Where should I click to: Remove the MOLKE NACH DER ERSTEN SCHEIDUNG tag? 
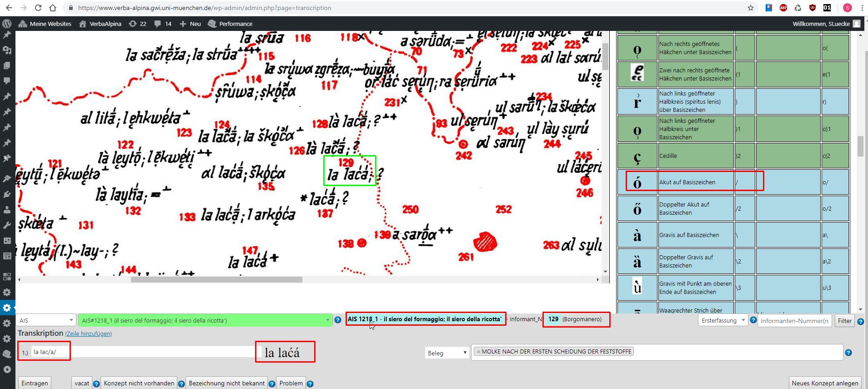(478, 352)
